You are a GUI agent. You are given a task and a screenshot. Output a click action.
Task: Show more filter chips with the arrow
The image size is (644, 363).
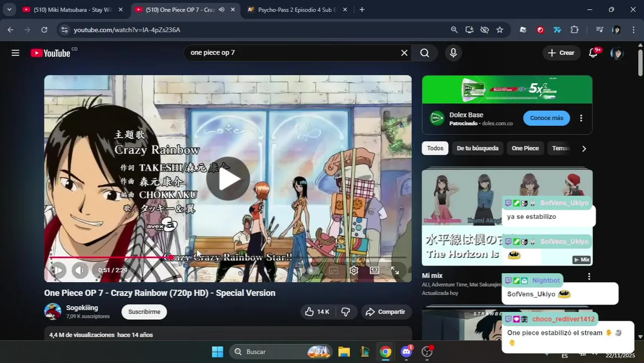click(x=584, y=148)
